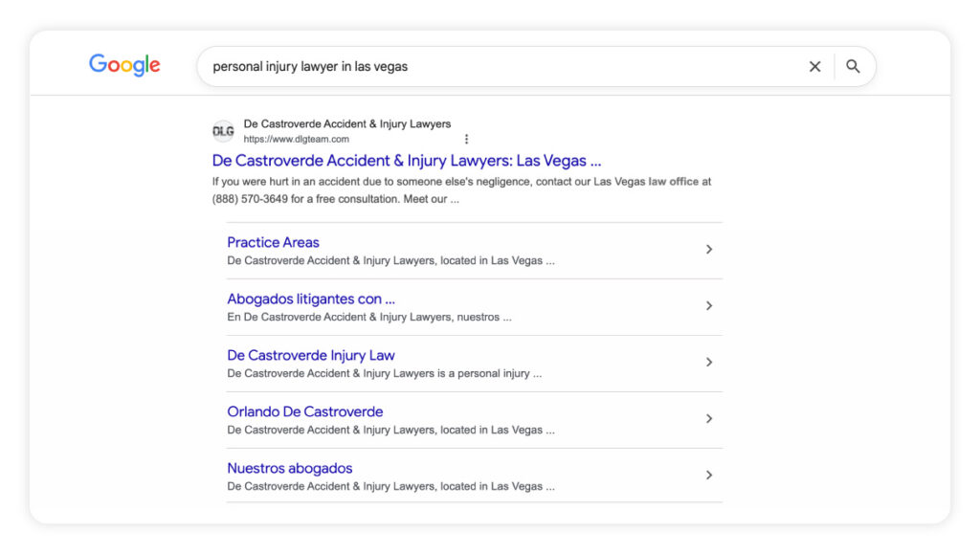
Task: Open the Orlando De Castroverde sitelink
Action: tap(304, 411)
